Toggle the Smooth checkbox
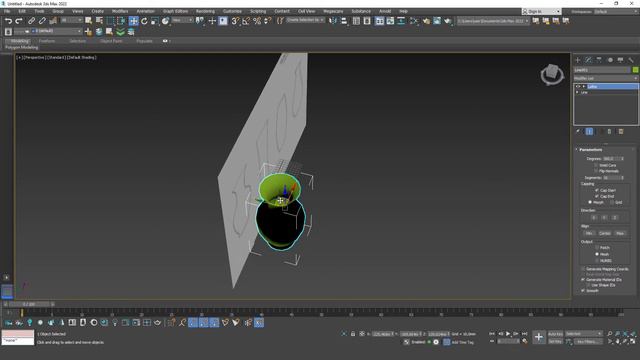The height and width of the screenshot is (360, 640). (x=583, y=291)
